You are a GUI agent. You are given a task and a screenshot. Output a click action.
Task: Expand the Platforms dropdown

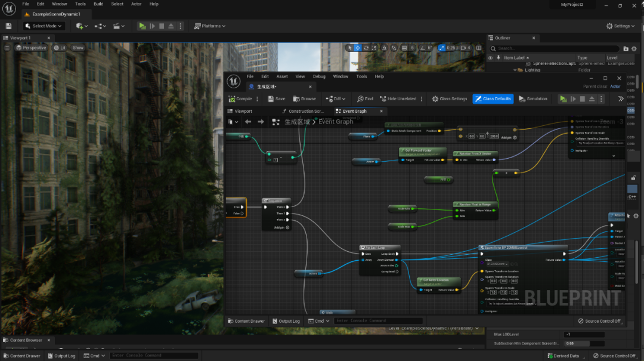(210, 26)
